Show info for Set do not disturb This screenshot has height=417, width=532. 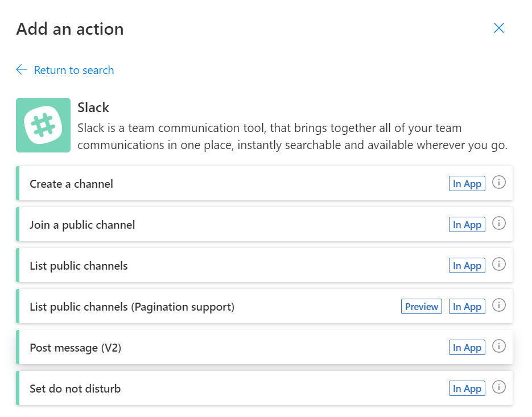tap(499, 387)
